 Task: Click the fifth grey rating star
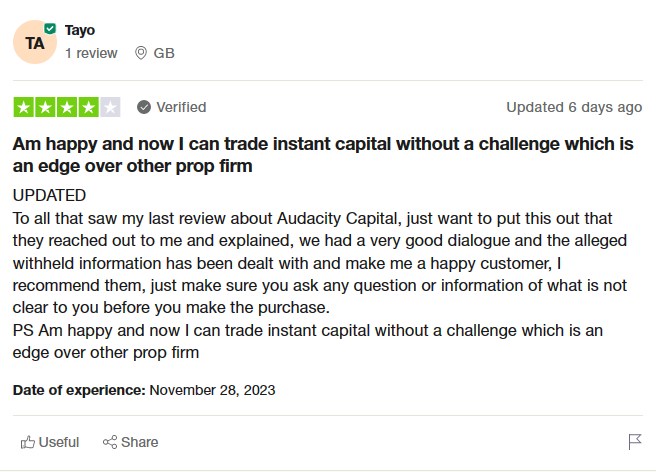[110, 107]
